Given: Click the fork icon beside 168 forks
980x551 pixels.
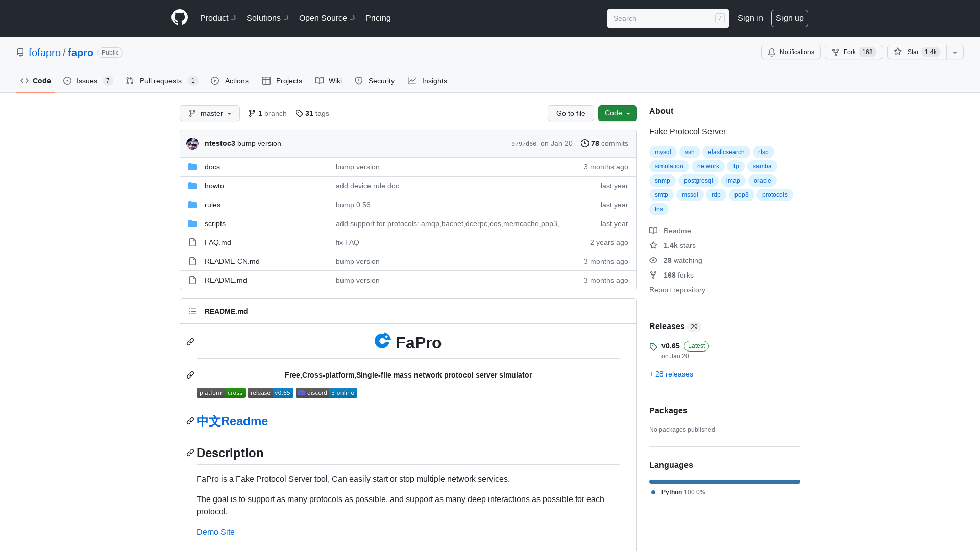Looking at the screenshot, I should [653, 275].
